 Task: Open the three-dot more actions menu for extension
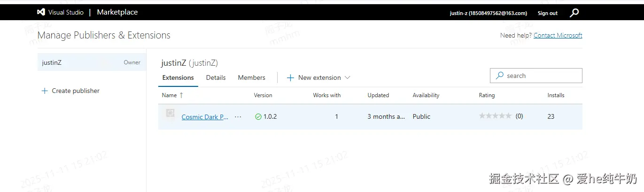click(238, 117)
